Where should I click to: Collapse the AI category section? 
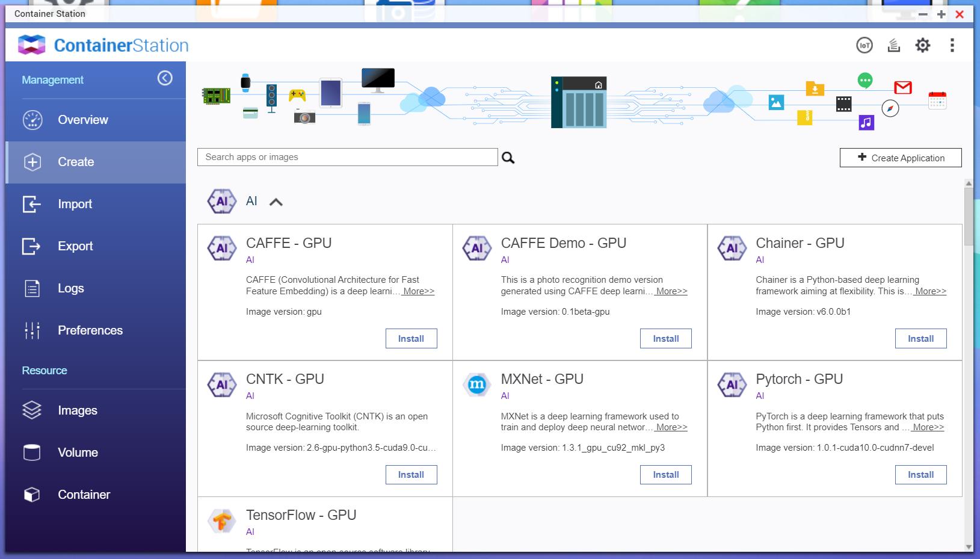(276, 202)
